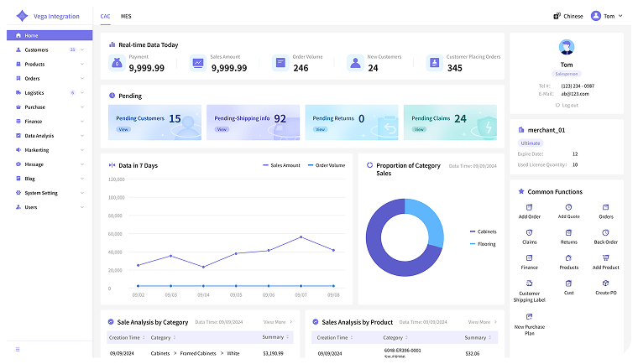The width and height of the screenshot is (638, 364).
Task: Click the Ultimate plan badge
Action: pos(531,143)
